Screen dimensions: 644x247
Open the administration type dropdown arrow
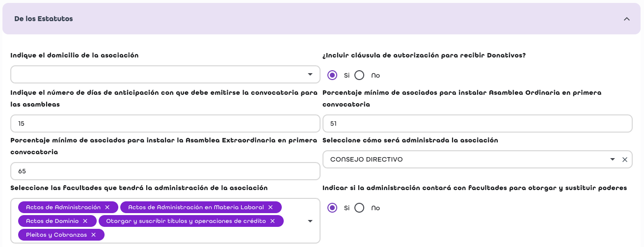pos(612,160)
